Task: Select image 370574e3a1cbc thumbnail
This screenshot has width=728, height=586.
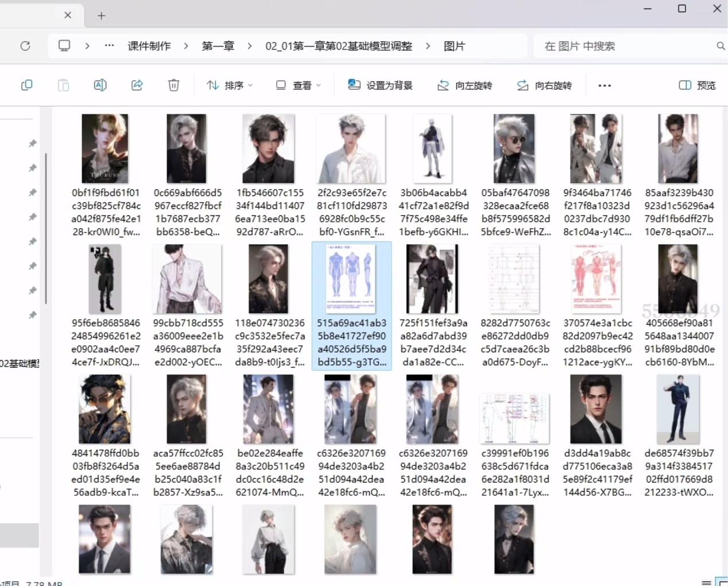Action: 597,279
